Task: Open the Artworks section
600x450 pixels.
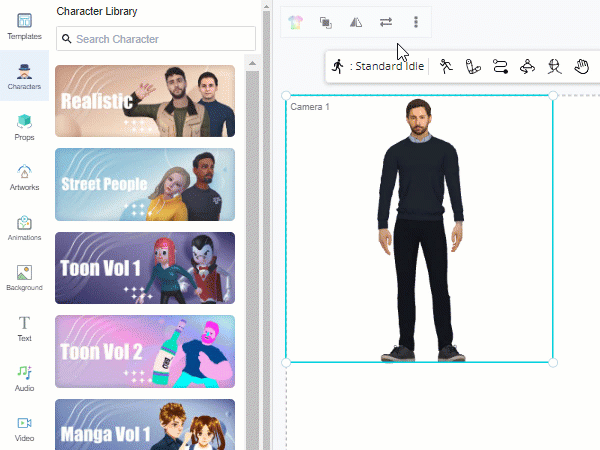Action: click(x=24, y=176)
